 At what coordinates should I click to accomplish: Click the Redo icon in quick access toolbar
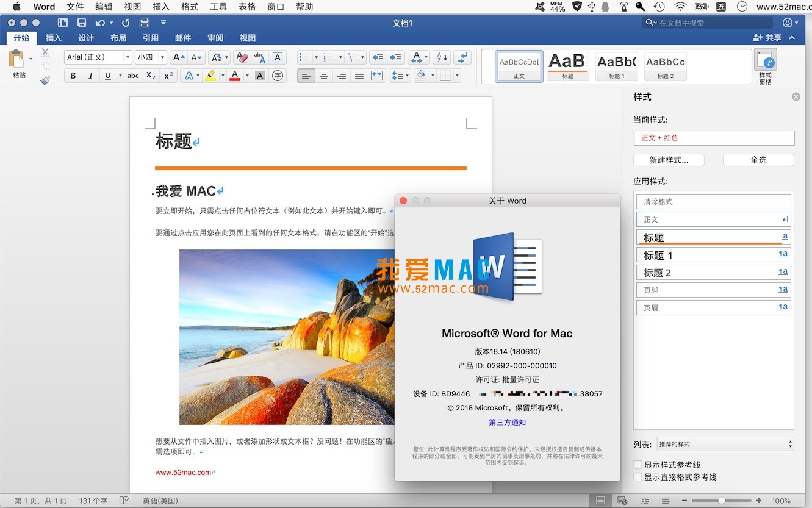[125, 23]
